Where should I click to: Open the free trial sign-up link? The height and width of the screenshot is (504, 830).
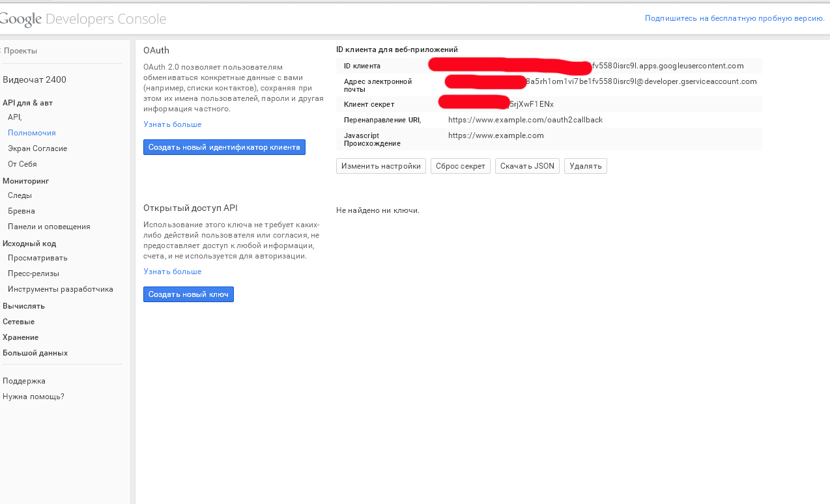click(x=735, y=18)
